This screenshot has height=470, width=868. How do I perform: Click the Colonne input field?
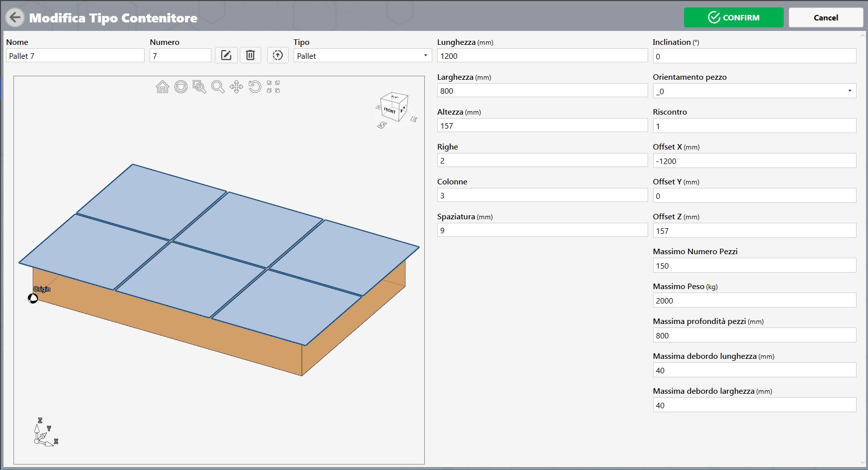(542, 195)
